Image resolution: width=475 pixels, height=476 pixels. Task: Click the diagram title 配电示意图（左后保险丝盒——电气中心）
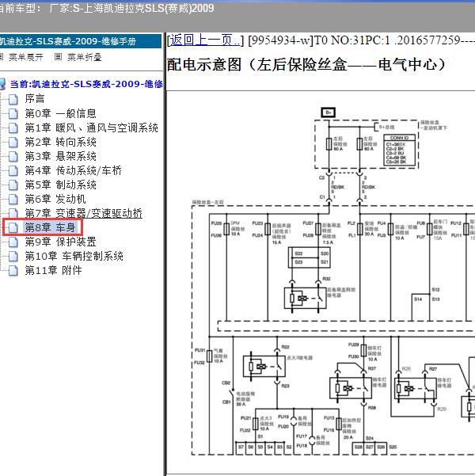306,65
